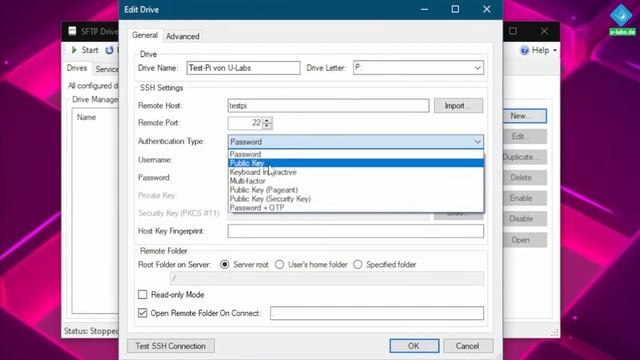Click the Name column header in drive list
The height and width of the screenshot is (360, 640).
(87, 117)
